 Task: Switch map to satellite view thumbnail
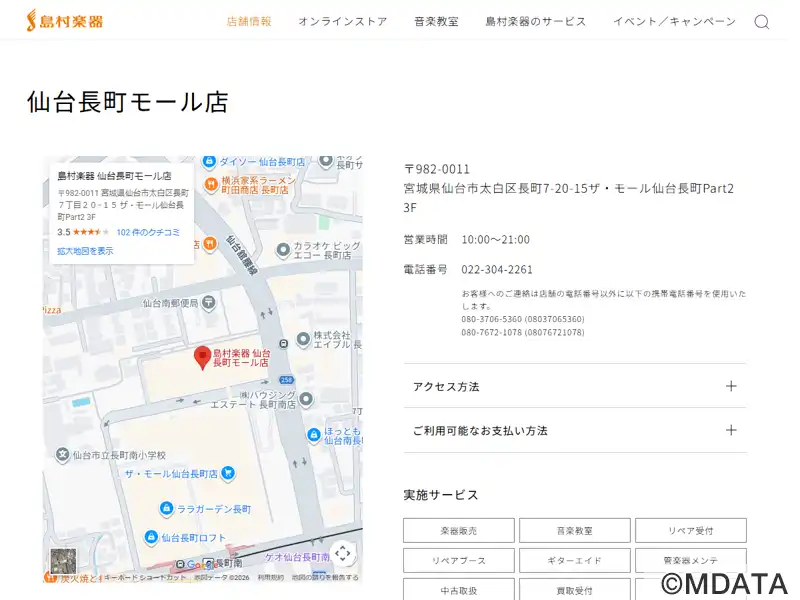(x=63, y=561)
